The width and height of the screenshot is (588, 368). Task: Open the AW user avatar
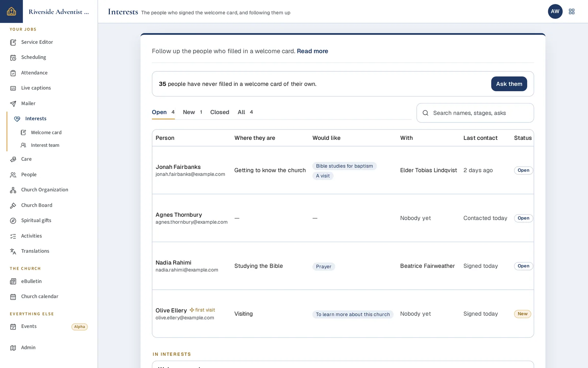[555, 11]
